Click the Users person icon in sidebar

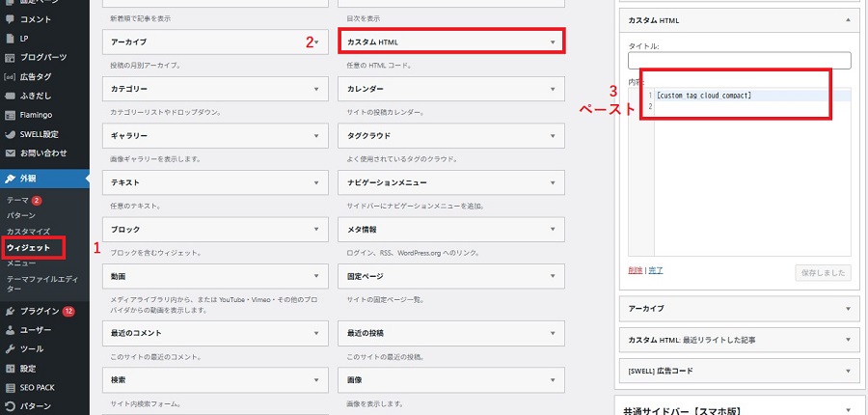(x=10, y=330)
